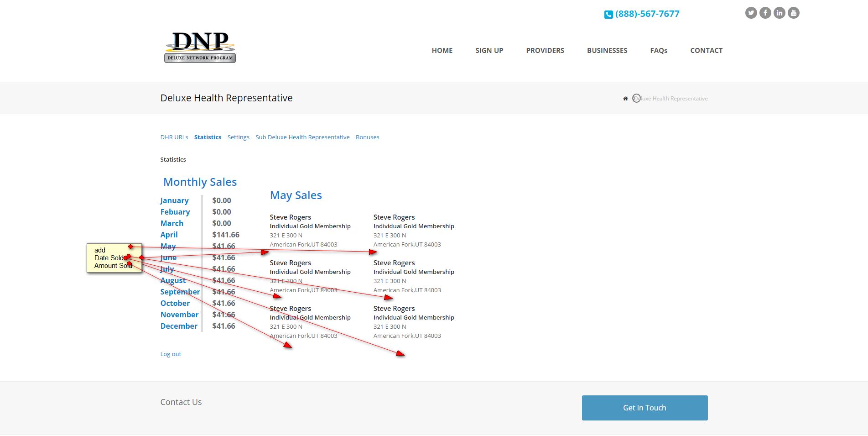The width and height of the screenshot is (868, 436).
Task: View July monthly sales
Action: tap(167, 269)
